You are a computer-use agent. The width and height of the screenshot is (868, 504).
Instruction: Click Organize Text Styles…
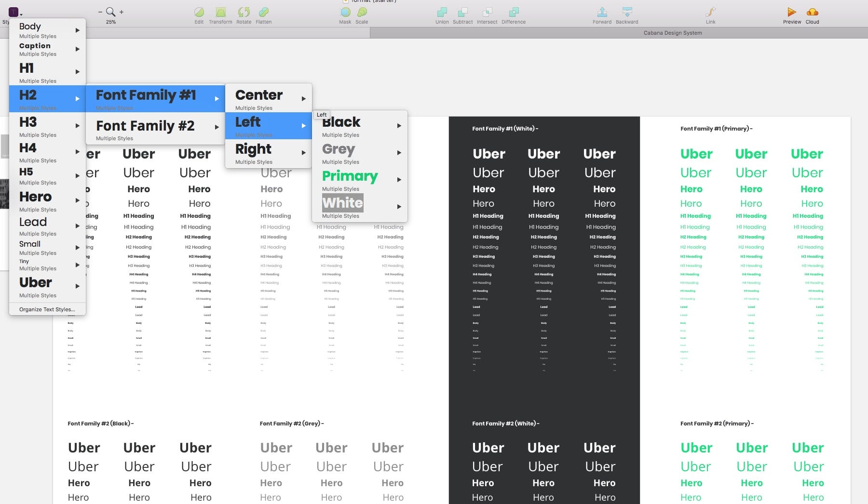tap(47, 309)
